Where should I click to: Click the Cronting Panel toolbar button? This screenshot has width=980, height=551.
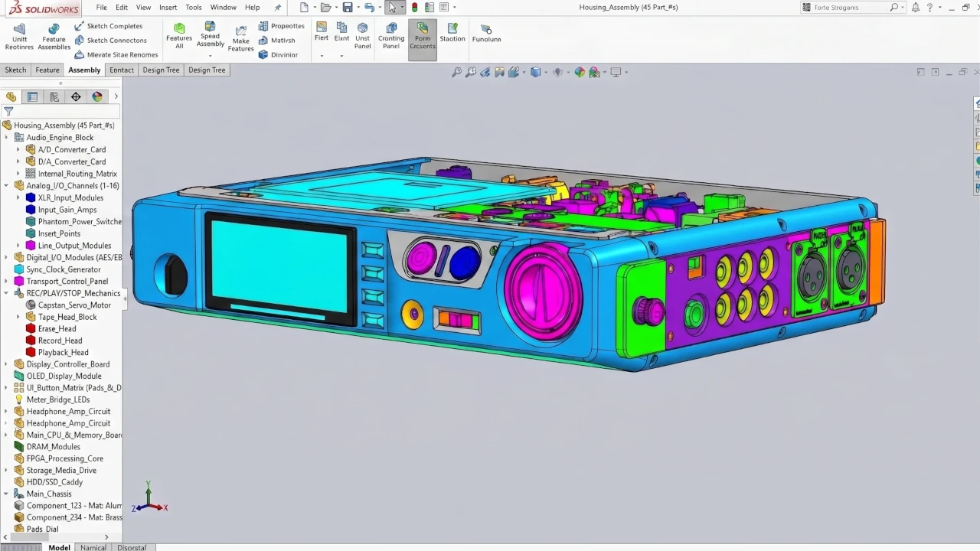391,37
